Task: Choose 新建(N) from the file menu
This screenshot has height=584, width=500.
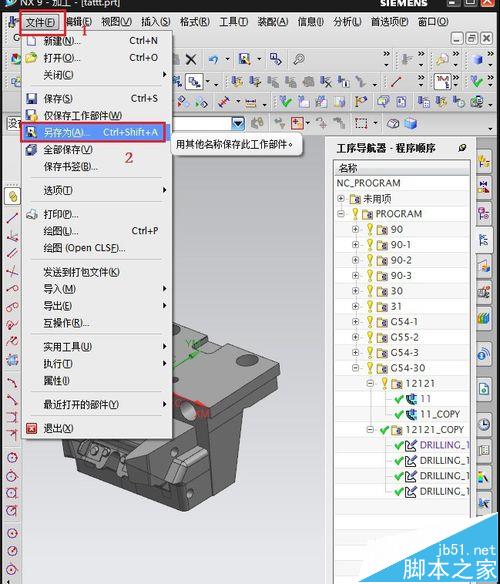Action: [x=97, y=41]
